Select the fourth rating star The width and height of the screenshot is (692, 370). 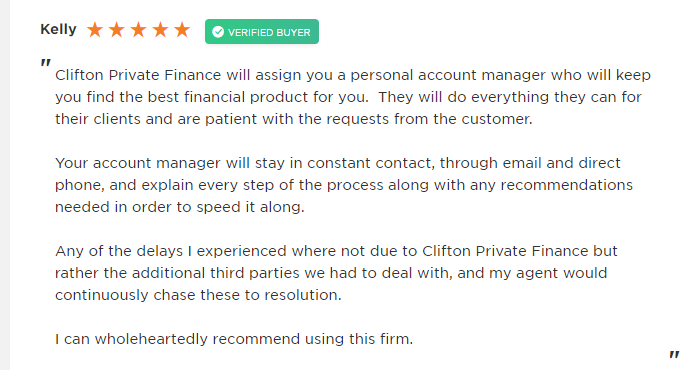[160, 30]
